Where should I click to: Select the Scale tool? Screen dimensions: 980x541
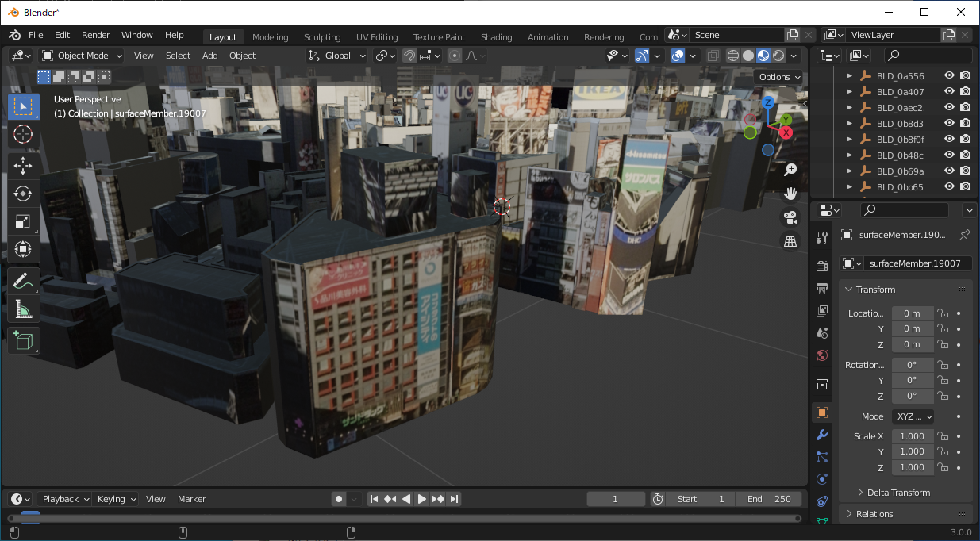click(24, 221)
